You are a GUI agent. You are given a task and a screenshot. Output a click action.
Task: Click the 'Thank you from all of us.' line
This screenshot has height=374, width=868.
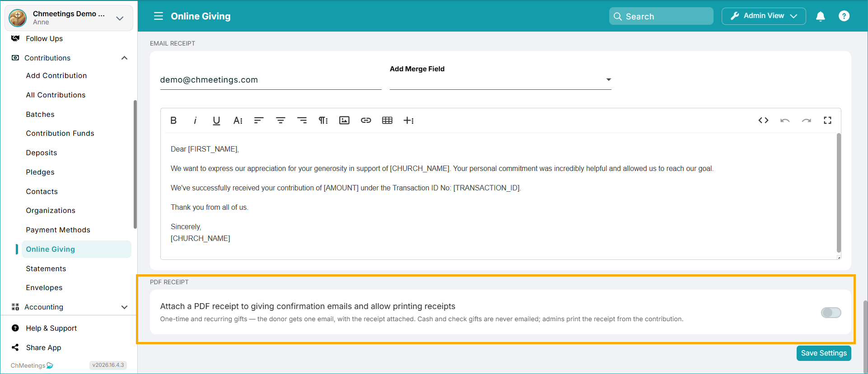coord(210,207)
